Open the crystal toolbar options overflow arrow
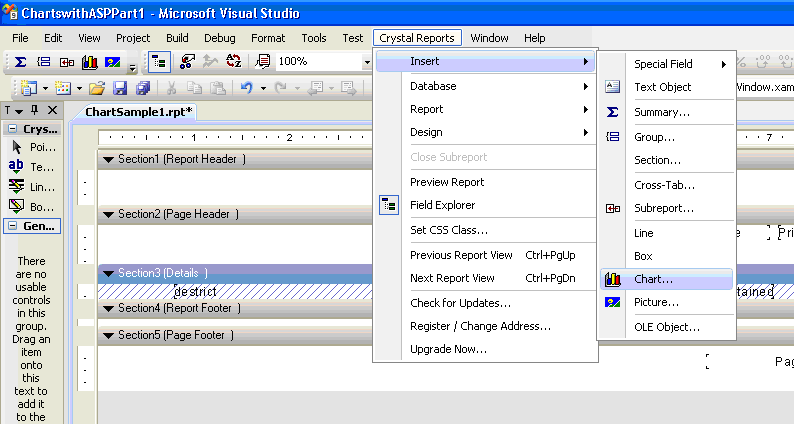The width and height of the screenshot is (794, 425). [132, 67]
